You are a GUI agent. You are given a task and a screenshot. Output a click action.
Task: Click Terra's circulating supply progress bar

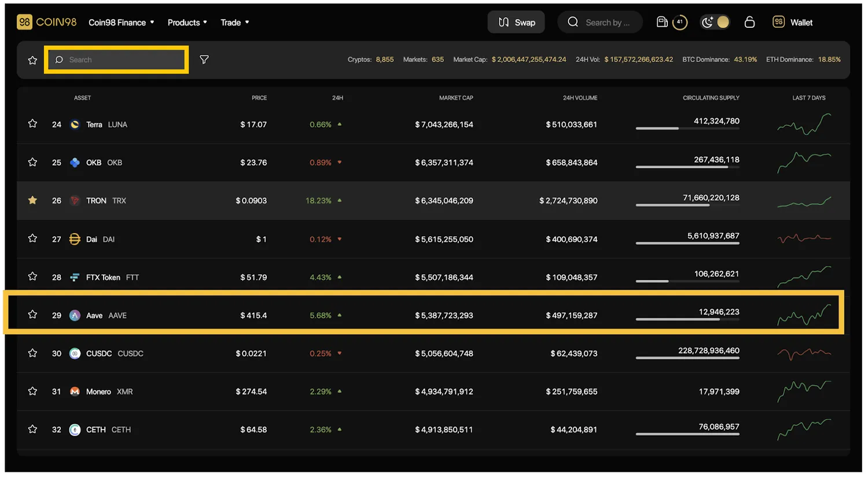click(x=687, y=128)
